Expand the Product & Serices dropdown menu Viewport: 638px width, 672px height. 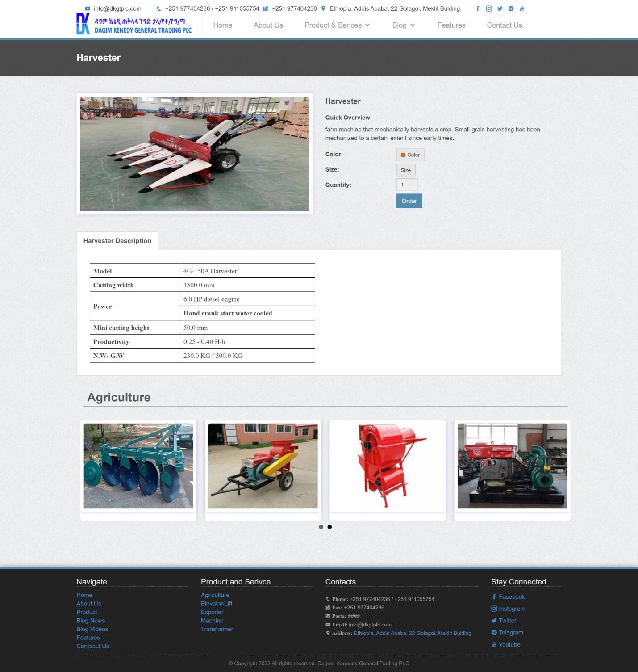pos(337,25)
